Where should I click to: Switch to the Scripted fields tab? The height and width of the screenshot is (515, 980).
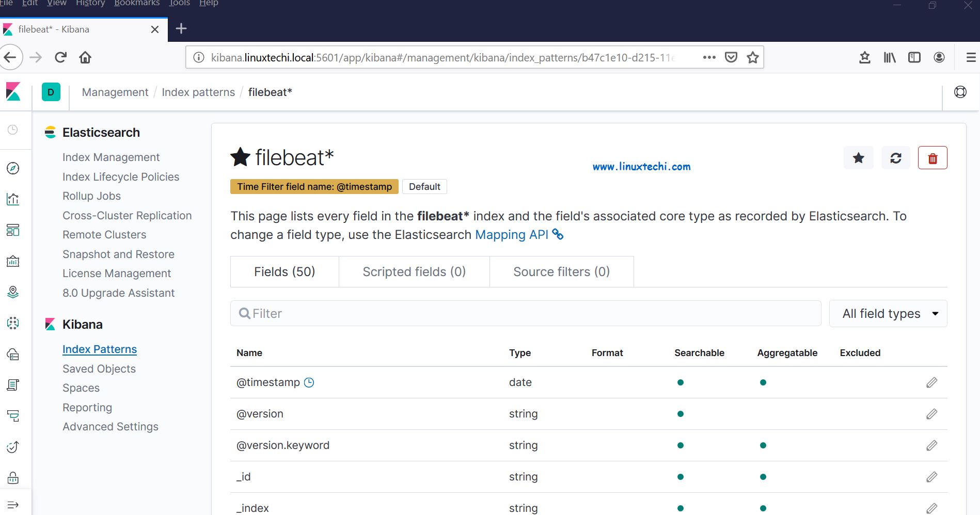click(x=414, y=271)
